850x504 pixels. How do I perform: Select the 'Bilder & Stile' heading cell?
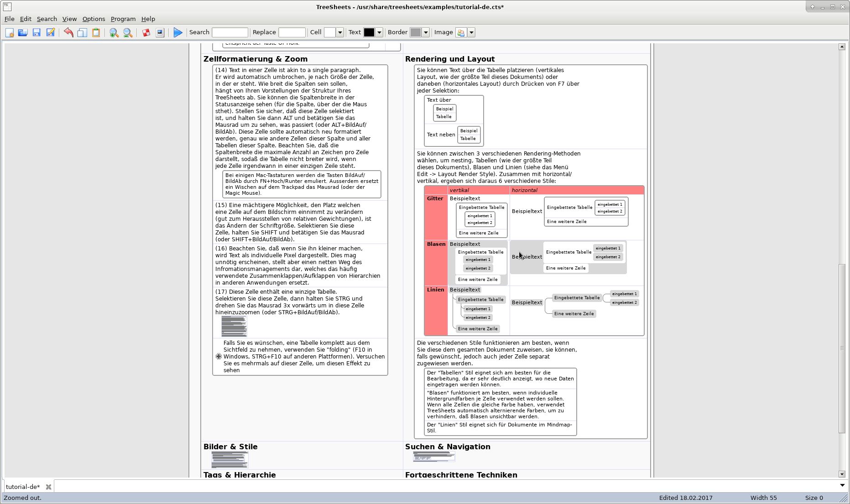tap(230, 447)
